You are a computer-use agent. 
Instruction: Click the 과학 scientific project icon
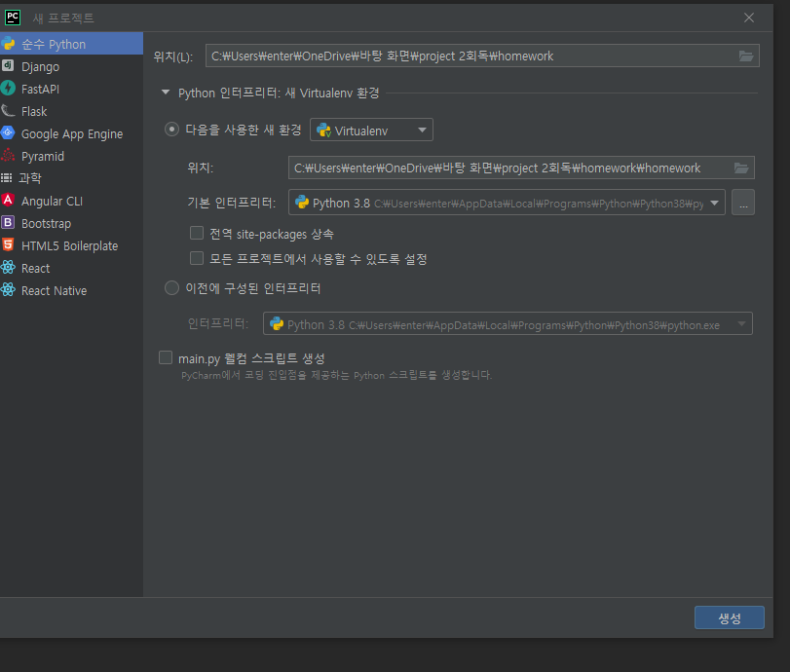(7, 178)
